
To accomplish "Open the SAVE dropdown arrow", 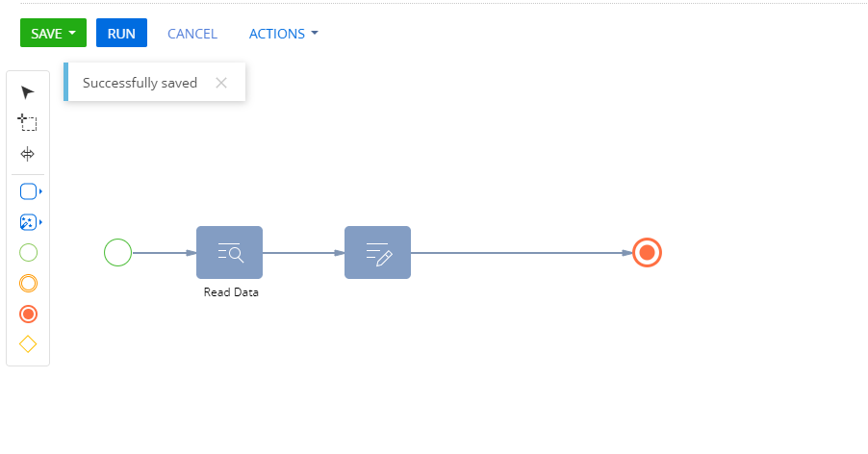I will 72,33.
